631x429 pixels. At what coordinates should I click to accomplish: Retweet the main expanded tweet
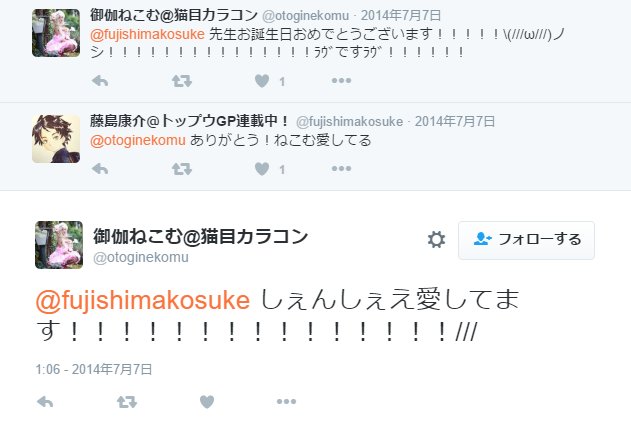click(127, 401)
